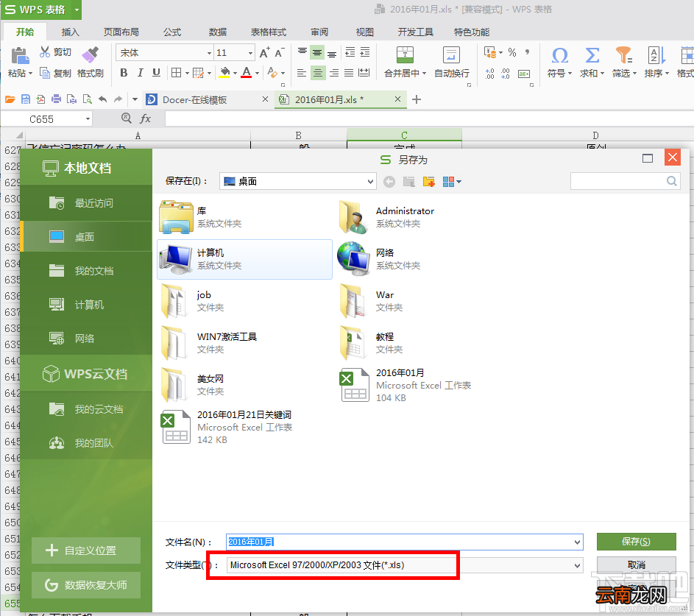Toggle vertical middle alignment
Image resolution: width=694 pixels, height=616 pixels.
pos(317,53)
